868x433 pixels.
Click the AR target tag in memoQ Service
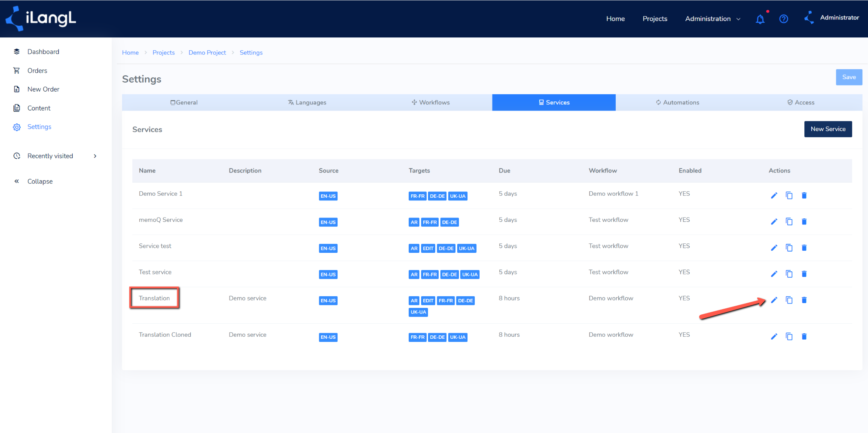[414, 222]
